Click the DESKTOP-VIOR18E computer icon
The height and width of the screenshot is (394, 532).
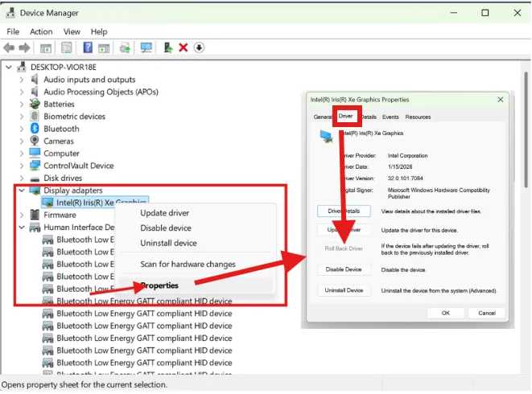tap(22, 67)
